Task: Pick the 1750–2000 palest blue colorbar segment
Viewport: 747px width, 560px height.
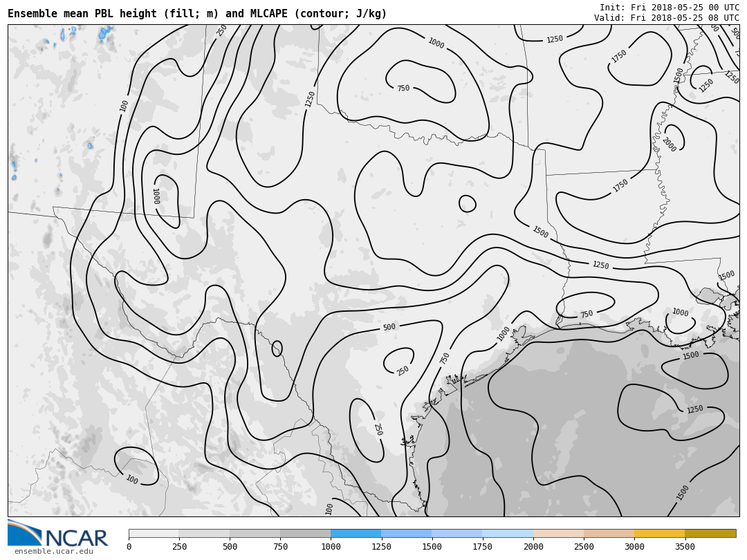Action: [508, 533]
